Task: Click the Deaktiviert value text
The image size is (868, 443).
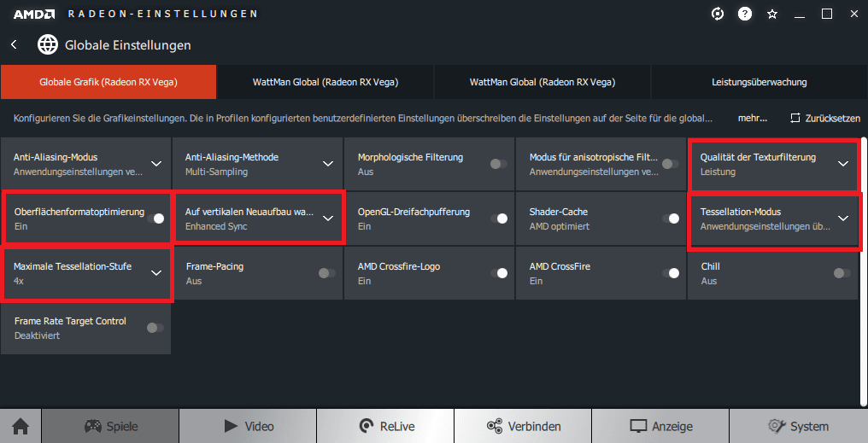Action: click(x=37, y=335)
